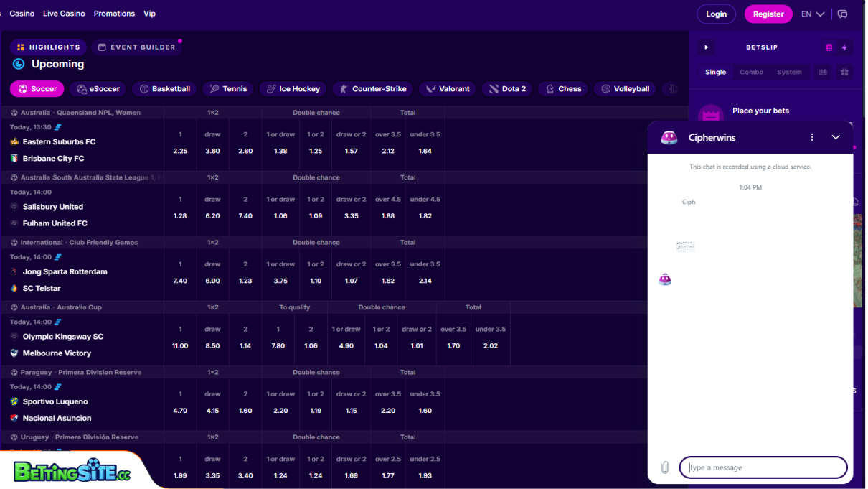Open the Promotions menu item
The width and height of the screenshot is (868, 489).
(x=114, y=13)
